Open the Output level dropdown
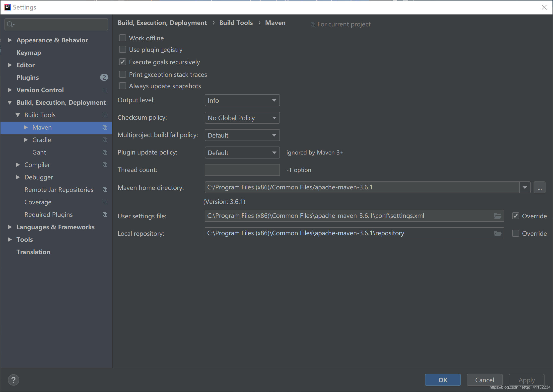Viewport: 553px width, 392px height. coord(242,100)
